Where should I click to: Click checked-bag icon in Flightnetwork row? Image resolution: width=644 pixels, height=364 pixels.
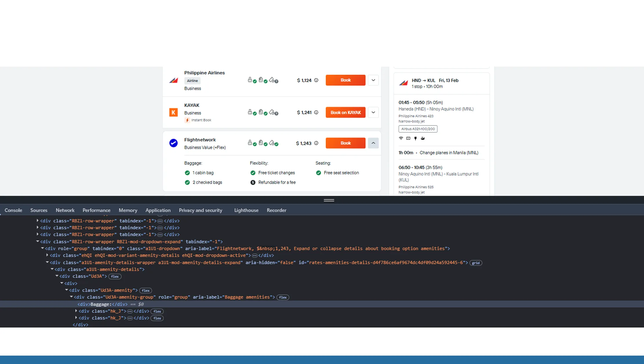261,143
